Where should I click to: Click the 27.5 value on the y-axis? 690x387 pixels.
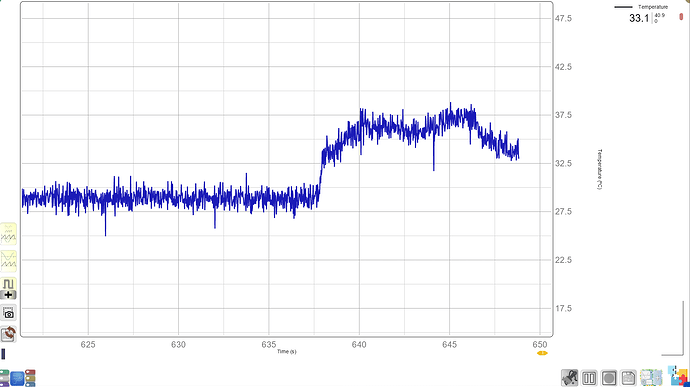pos(563,212)
